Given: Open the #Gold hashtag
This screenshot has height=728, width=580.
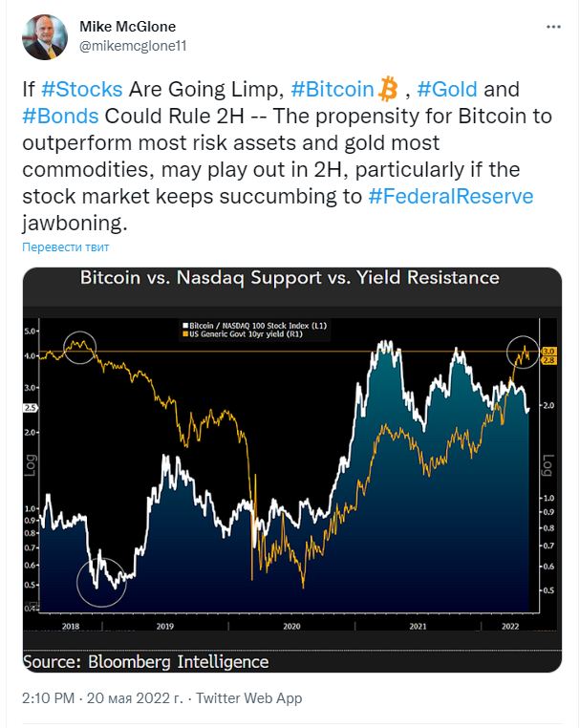Looking at the screenshot, I should click(447, 89).
